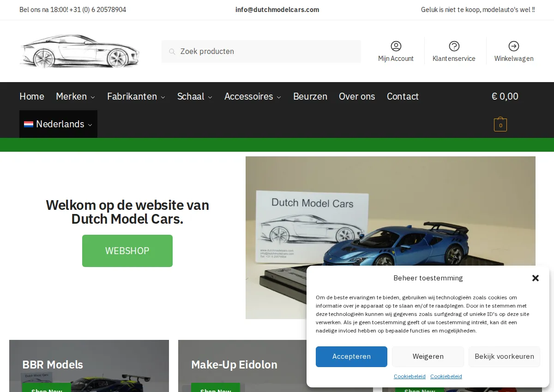The image size is (554, 392).
Task: Click the € 0,00 cart total
Action: pyautogui.click(x=505, y=96)
